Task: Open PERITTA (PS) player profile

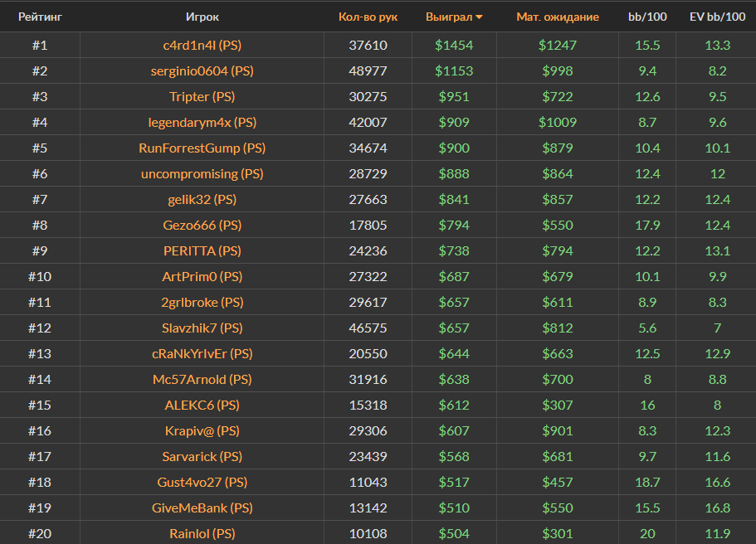Action: (202, 251)
